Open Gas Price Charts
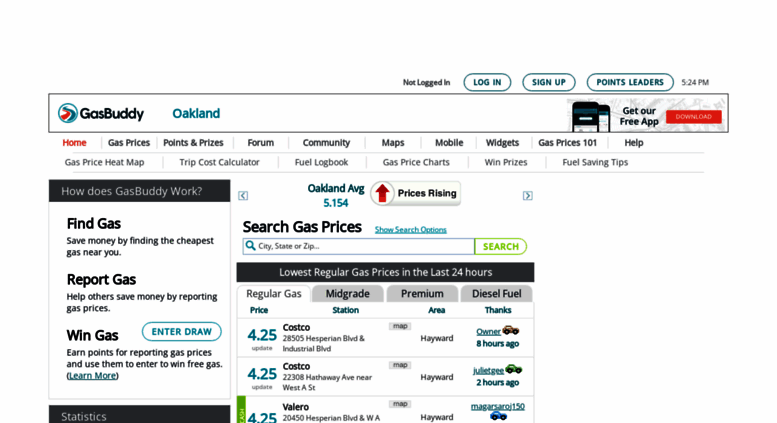Viewport: 777px width, 423px height. [x=416, y=162]
